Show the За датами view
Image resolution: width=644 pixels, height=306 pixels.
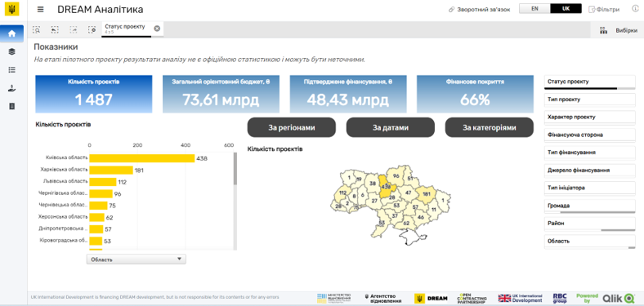[391, 127]
